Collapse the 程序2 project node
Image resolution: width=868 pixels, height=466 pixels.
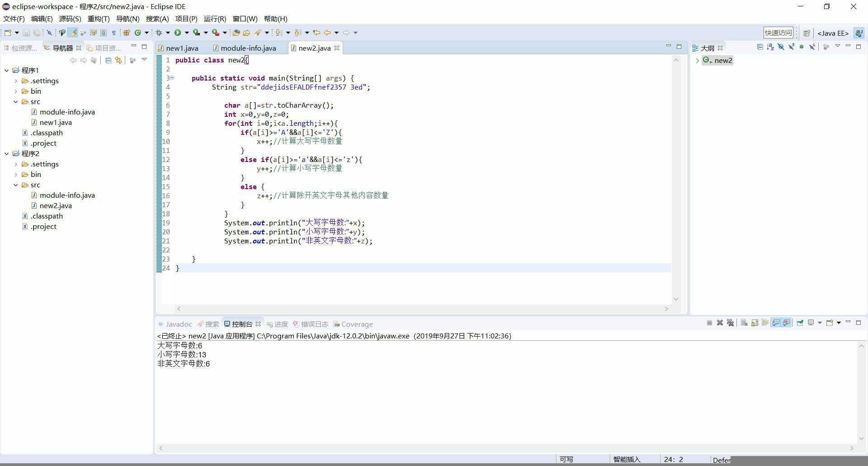(x=7, y=153)
